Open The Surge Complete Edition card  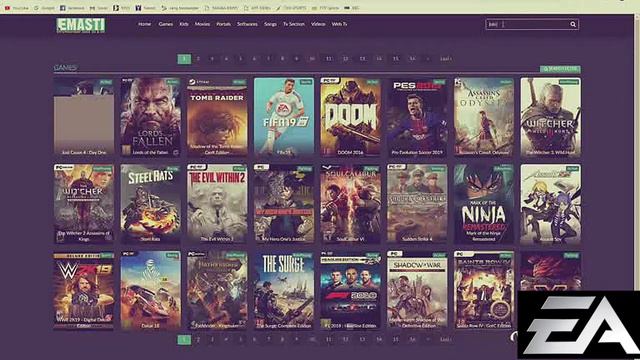coord(284,290)
